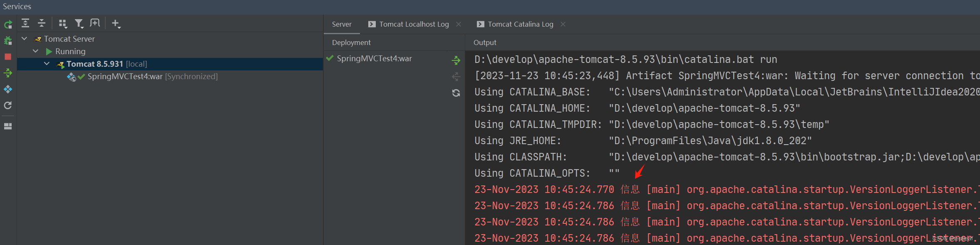The image size is (980, 245).
Task: Click the CATALINA_OPTS output line
Action: point(547,173)
